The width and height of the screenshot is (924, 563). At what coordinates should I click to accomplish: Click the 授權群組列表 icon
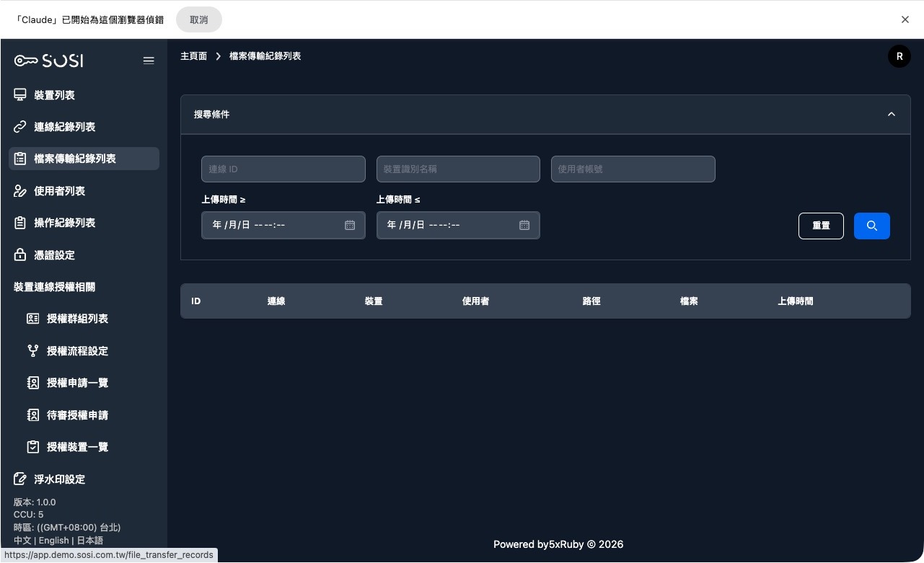click(33, 319)
